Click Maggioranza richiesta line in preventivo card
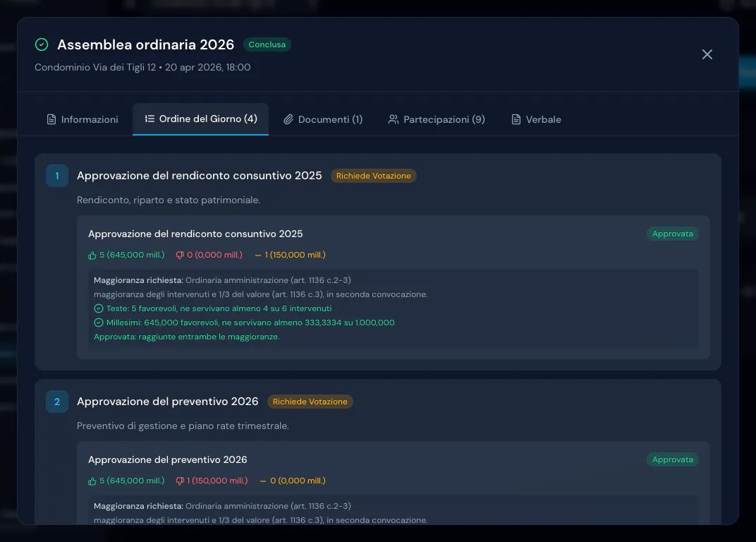 coord(222,506)
